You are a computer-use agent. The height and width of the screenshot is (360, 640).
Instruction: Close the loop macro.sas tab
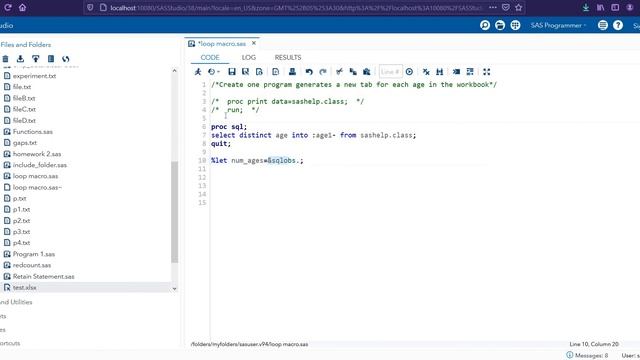254,43
